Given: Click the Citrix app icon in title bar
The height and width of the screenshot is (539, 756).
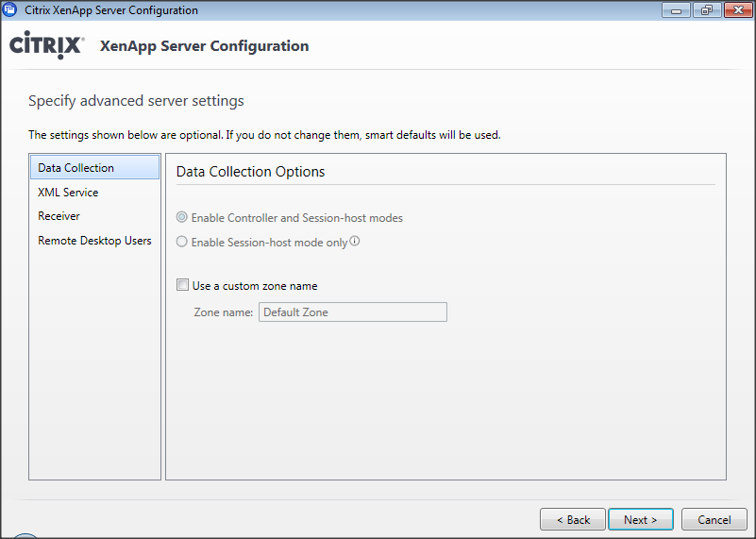Looking at the screenshot, I should (10, 10).
